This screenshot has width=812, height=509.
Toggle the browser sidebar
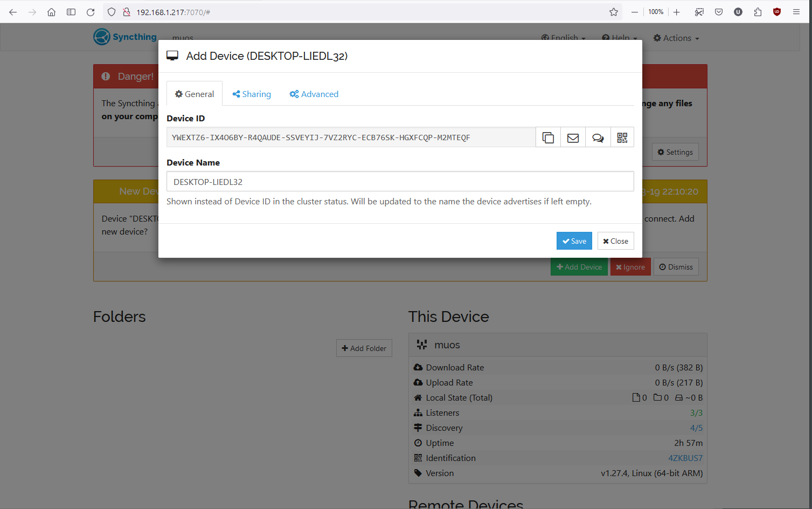point(71,12)
